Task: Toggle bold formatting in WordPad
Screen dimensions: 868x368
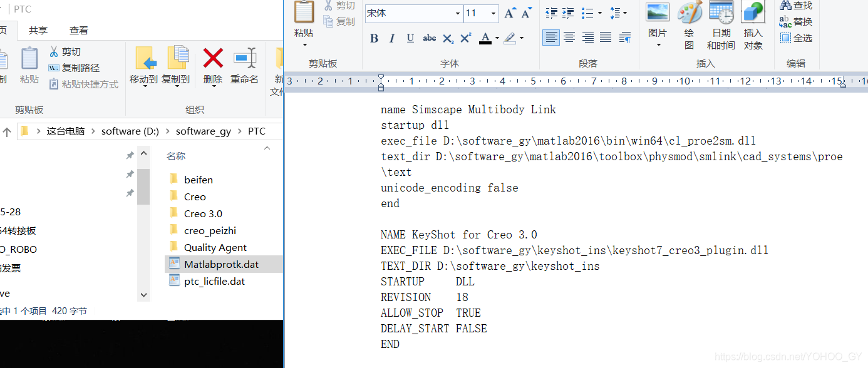Action: 374,38
